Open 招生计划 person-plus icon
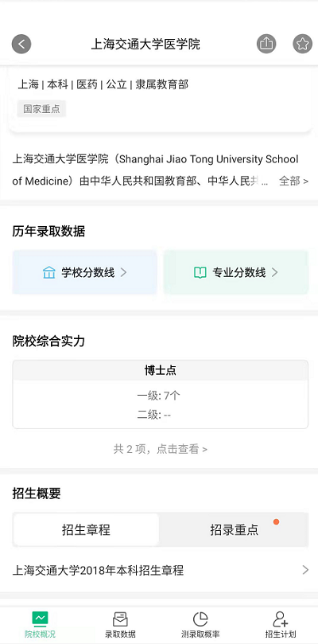Screen dimensions: 318x644 click(281, 619)
